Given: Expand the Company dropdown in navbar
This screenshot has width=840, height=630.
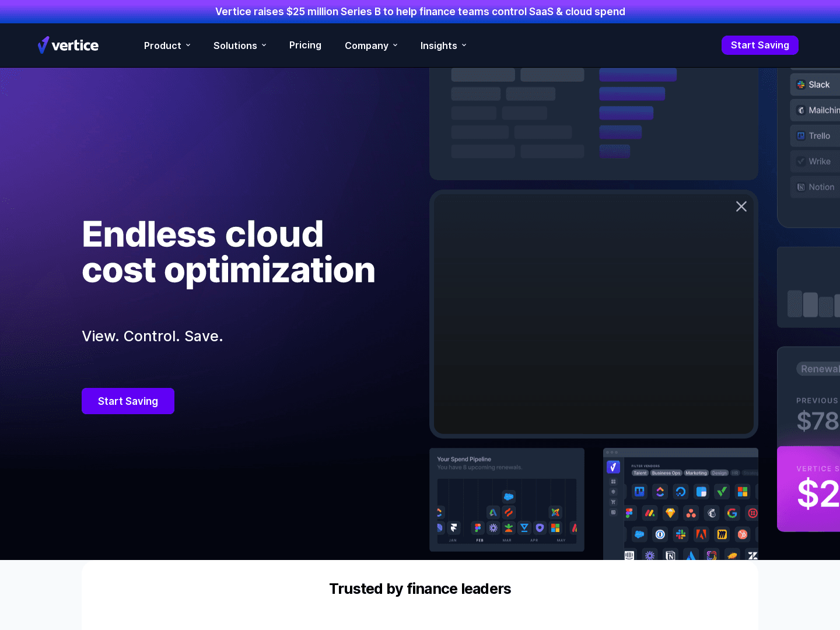Looking at the screenshot, I should click(x=371, y=45).
